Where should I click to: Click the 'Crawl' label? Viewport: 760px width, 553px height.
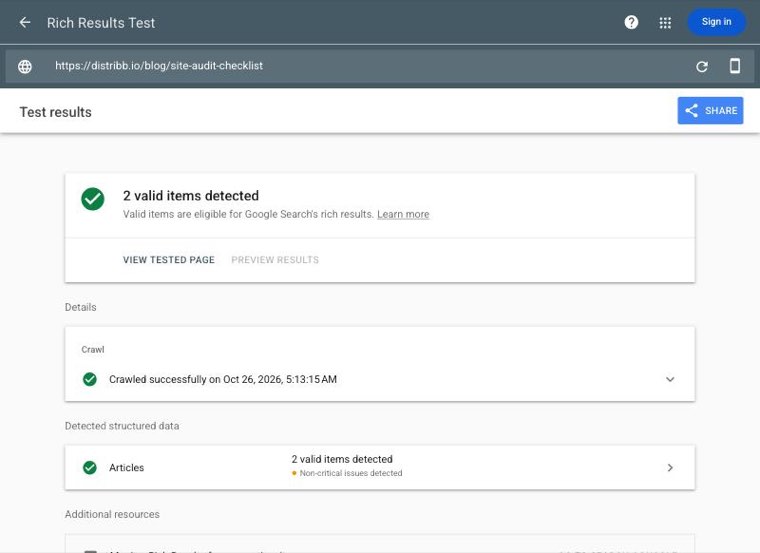coord(93,349)
